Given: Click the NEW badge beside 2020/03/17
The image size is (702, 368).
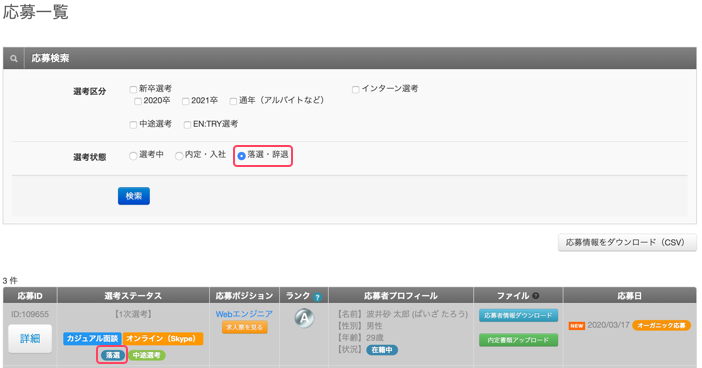Looking at the screenshot, I should [577, 326].
